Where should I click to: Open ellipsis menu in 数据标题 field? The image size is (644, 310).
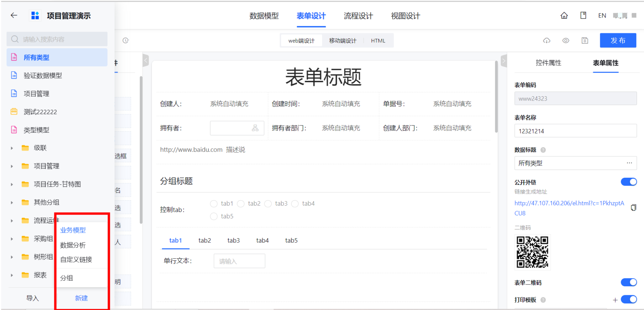point(629,163)
